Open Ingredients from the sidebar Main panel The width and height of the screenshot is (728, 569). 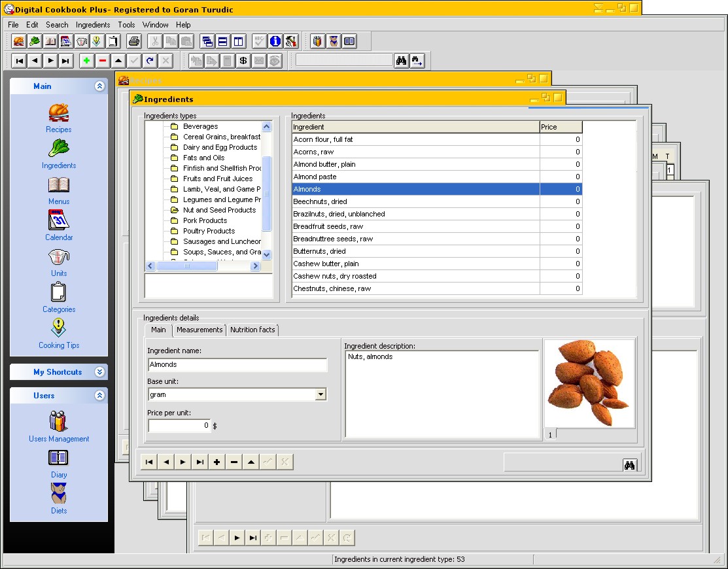tap(58, 154)
